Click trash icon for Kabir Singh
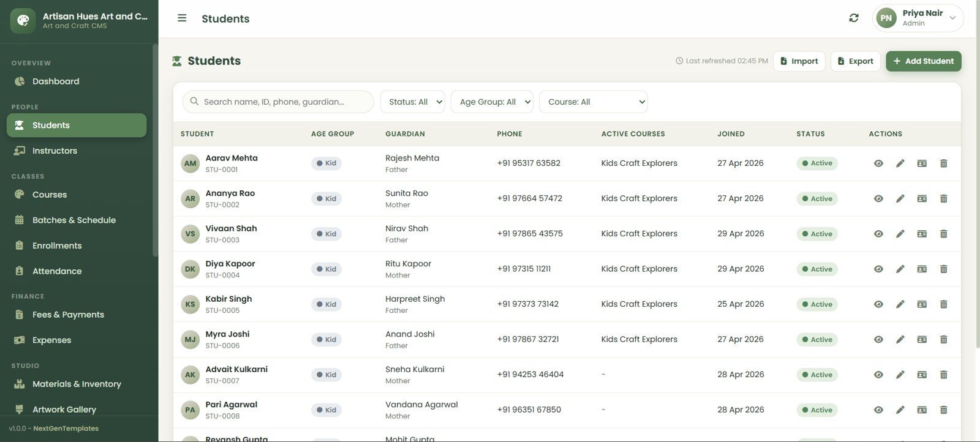 (x=943, y=304)
